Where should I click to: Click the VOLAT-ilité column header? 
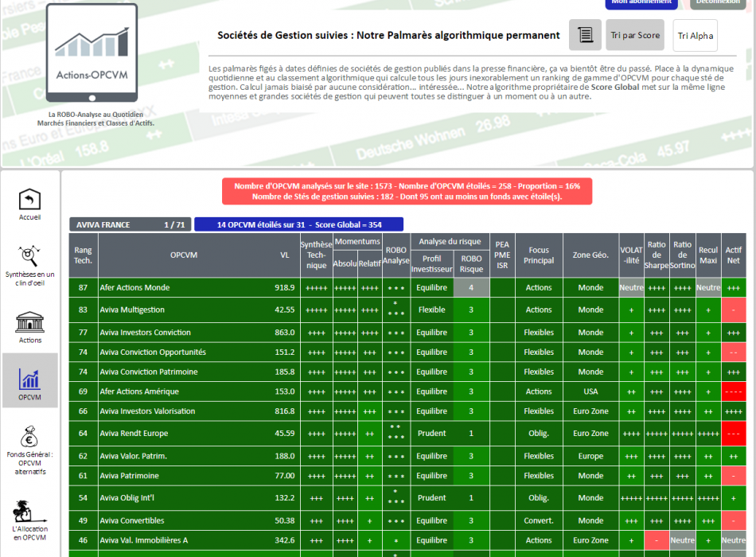coord(631,255)
